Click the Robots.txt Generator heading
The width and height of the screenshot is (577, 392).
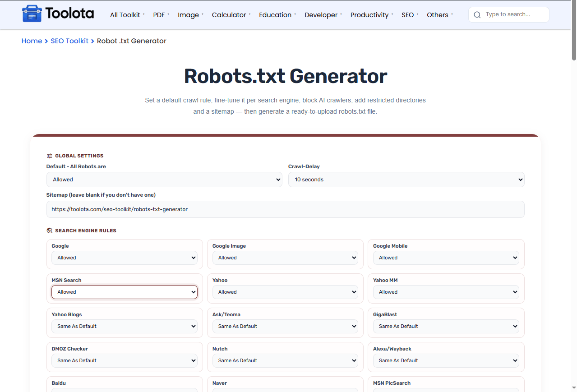pyautogui.click(x=285, y=76)
